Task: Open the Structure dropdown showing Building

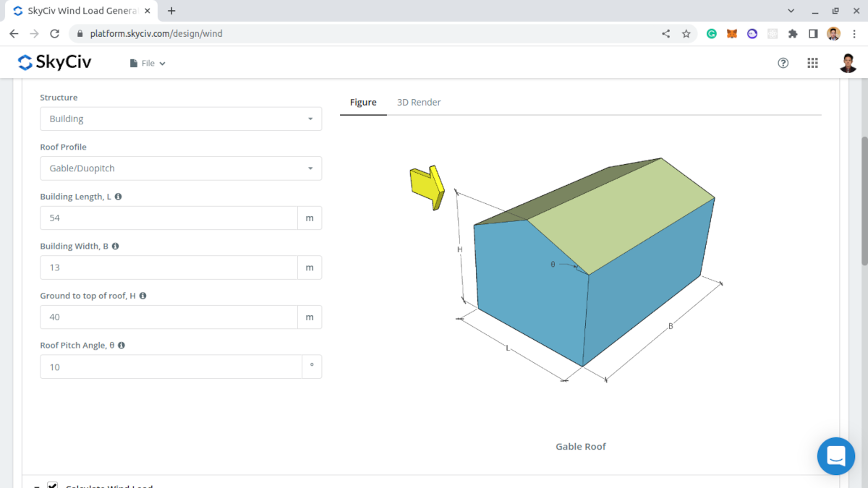Action: click(181, 119)
